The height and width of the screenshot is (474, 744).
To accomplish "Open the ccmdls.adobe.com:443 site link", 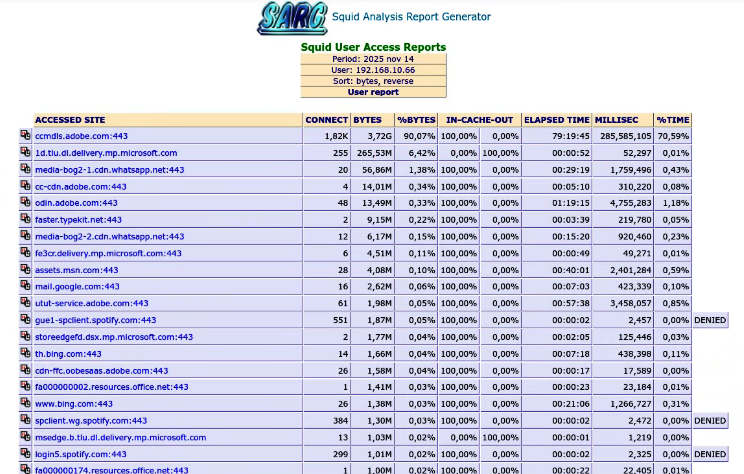I will click(x=81, y=136).
